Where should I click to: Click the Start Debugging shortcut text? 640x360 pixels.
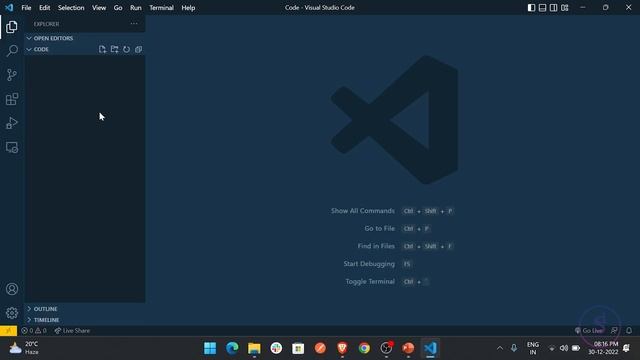click(x=369, y=264)
